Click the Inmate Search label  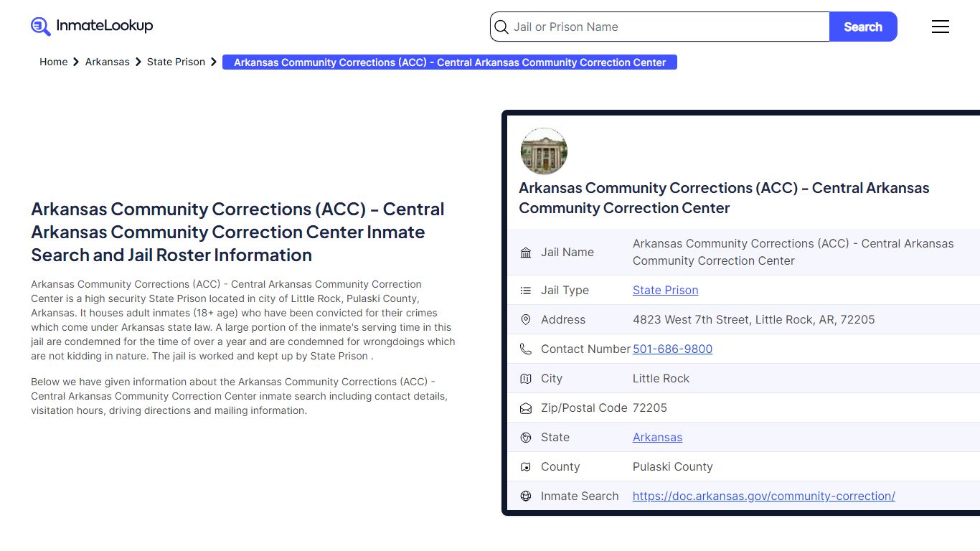pos(580,496)
